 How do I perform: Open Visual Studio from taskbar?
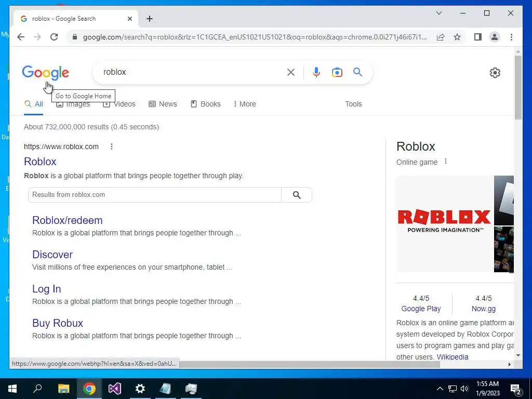point(115,389)
